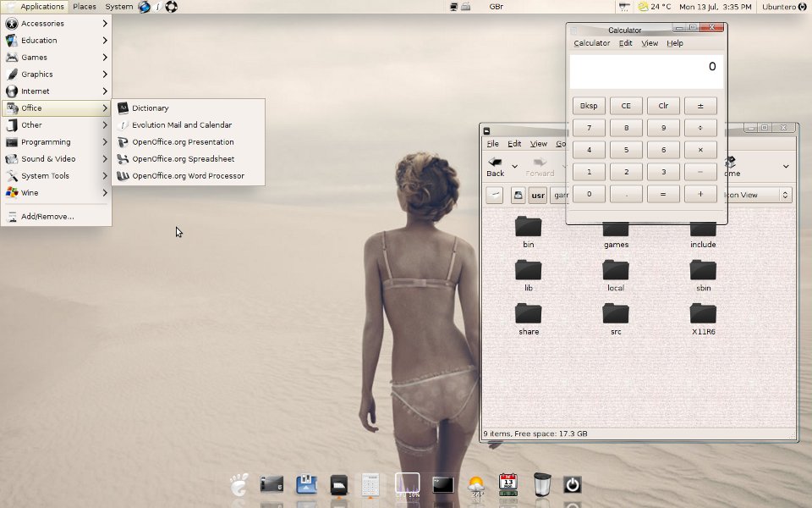Image resolution: width=812 pixels, height=508 pixels.
Task: Open the bin folder in file manager
Action: click(x=528, y=228)
